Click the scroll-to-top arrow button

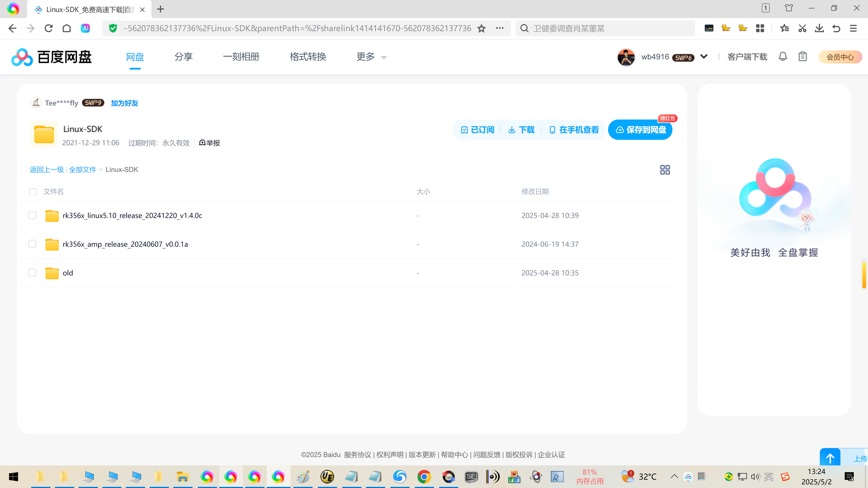click(830, 458)
